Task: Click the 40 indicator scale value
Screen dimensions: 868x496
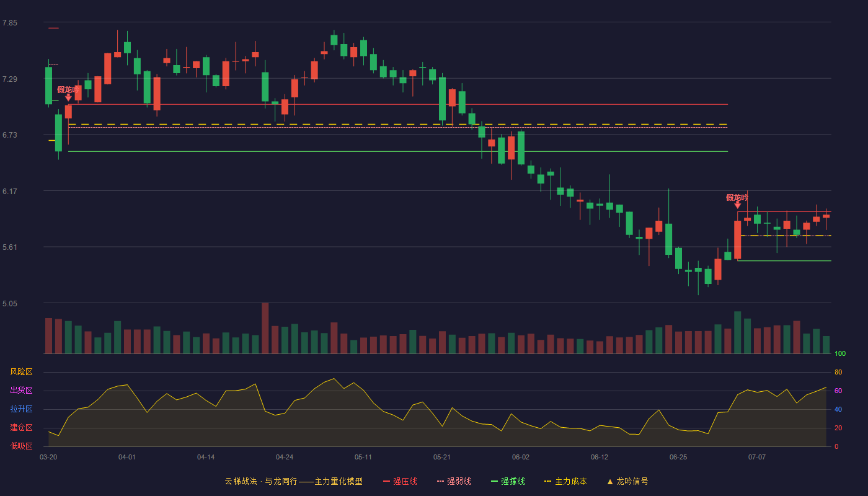Action: point(838,409)
